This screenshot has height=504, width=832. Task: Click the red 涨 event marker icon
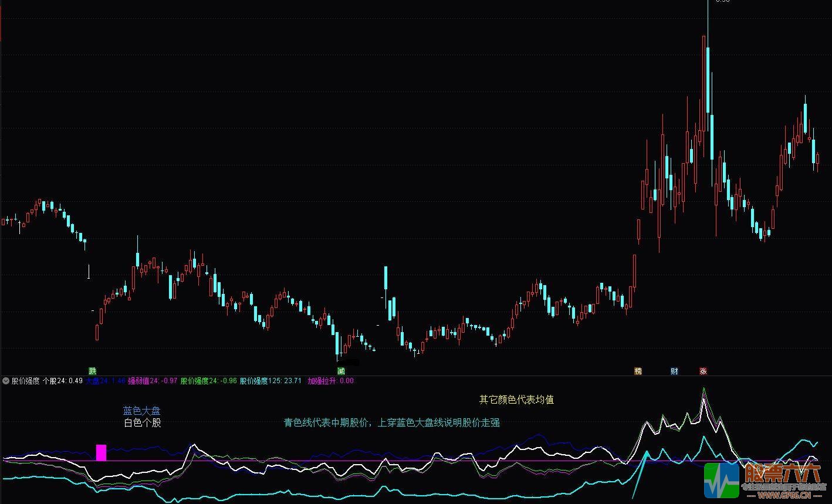click(703, 371)
